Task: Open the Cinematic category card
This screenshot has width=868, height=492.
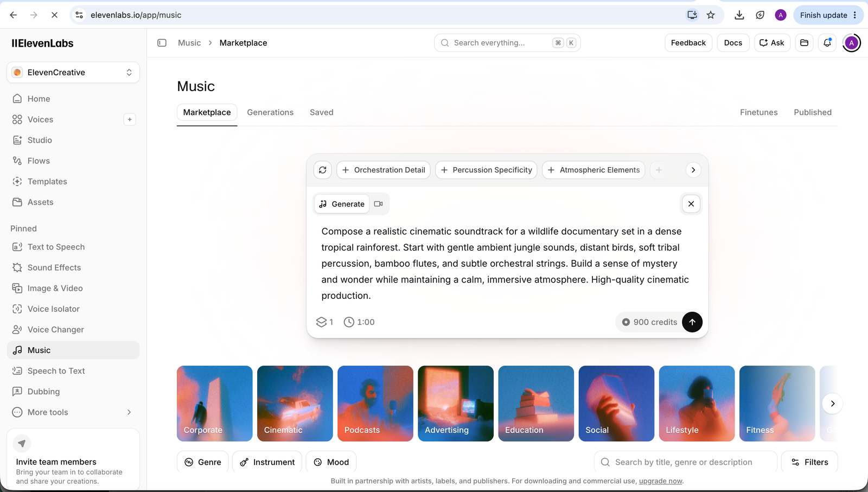Action: [295, 404]
